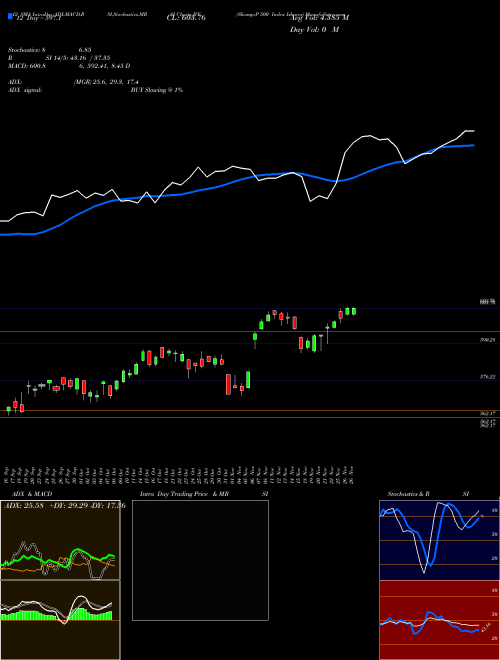Screen dimensions: 500x660
Task: Click the right end of the blue SMA line
Action: coord(473,145)
